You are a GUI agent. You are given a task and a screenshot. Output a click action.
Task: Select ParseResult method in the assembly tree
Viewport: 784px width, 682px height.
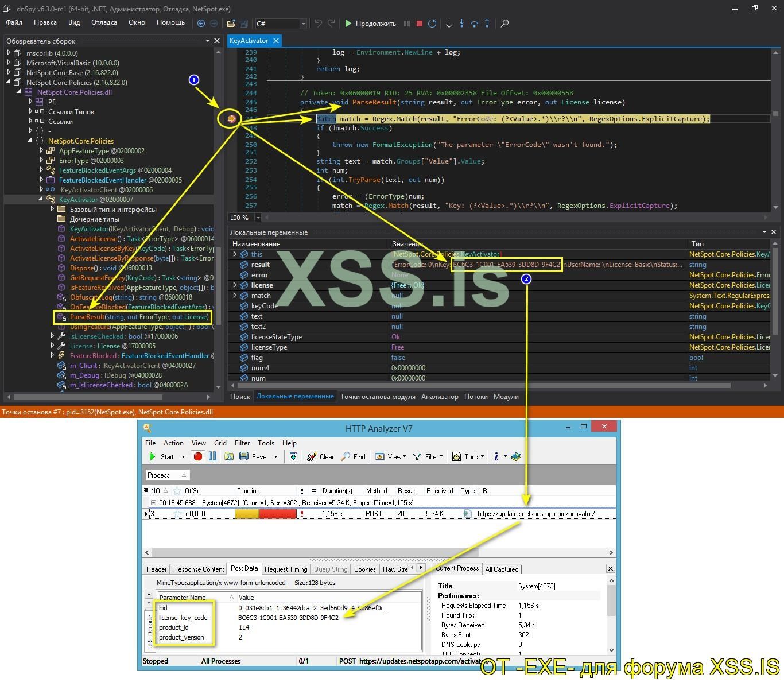tap(139, 317)
